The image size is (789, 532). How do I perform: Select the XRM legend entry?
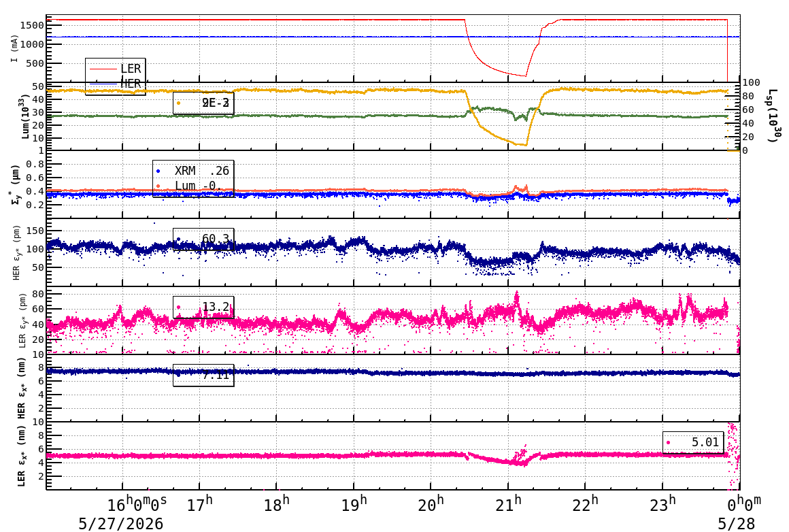pyautogui.click(x=192, y=171)
